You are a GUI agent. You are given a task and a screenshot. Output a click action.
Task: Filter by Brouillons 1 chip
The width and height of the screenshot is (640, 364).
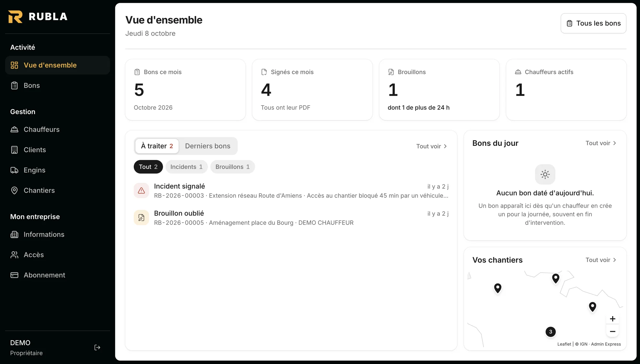(232, 167)
